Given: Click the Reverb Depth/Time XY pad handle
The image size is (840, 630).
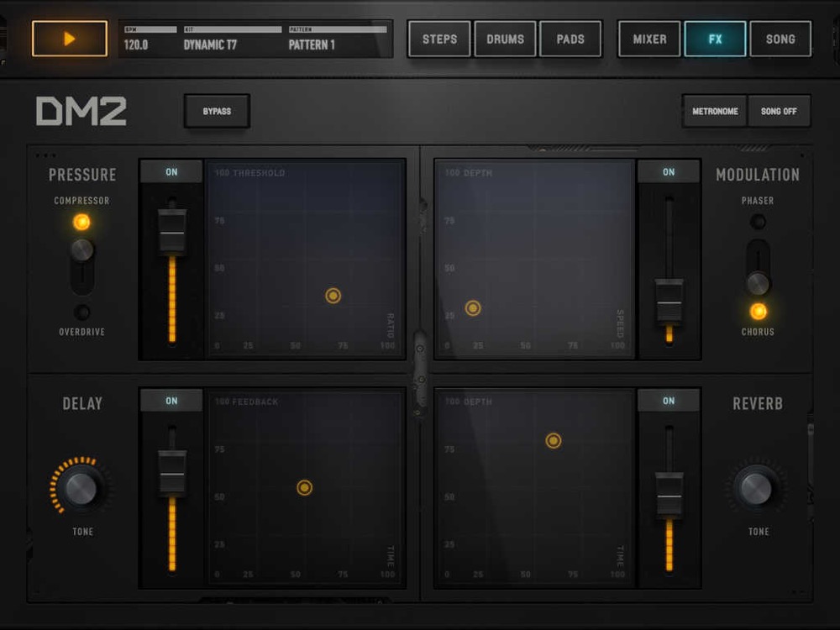Looking at the screenshot, I should 553,441.
